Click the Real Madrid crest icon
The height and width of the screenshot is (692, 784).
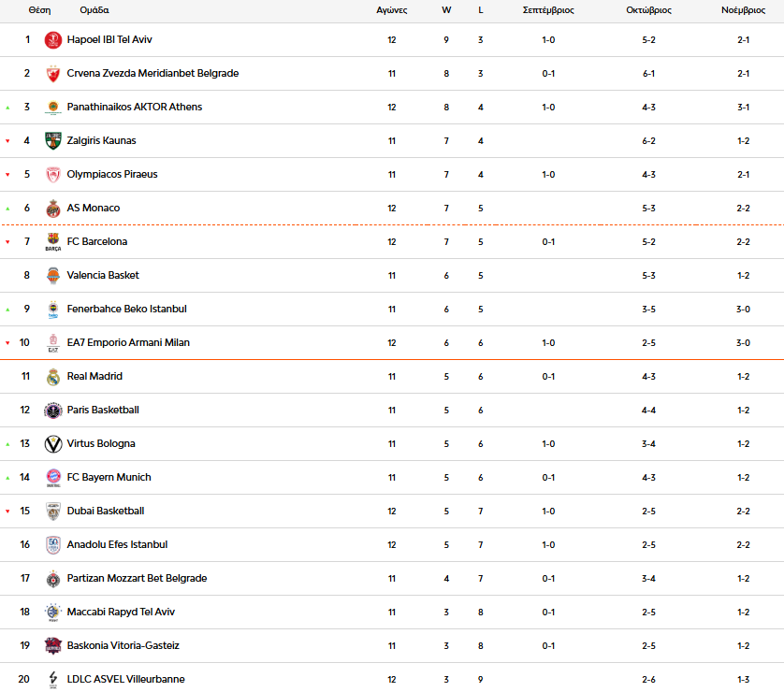point(52,377)
